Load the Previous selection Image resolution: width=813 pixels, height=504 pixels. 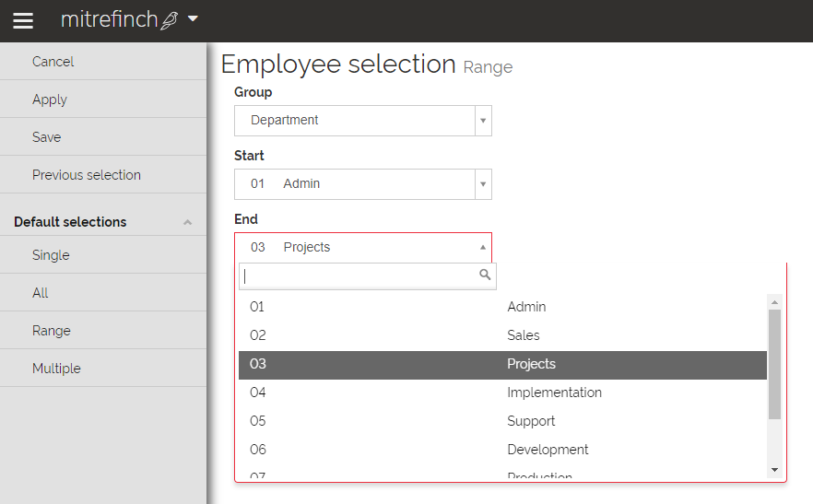click(x=87, y=175)
